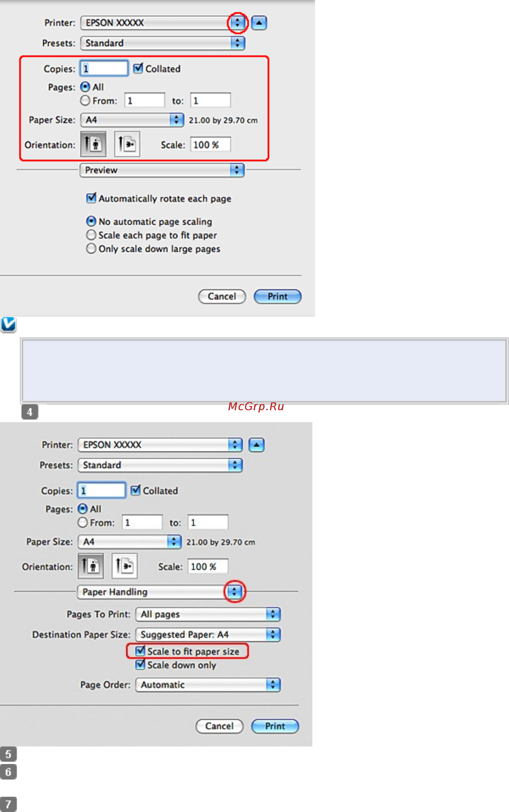
Task: Click the blue checkmark note icon
Action: (8, 324)
